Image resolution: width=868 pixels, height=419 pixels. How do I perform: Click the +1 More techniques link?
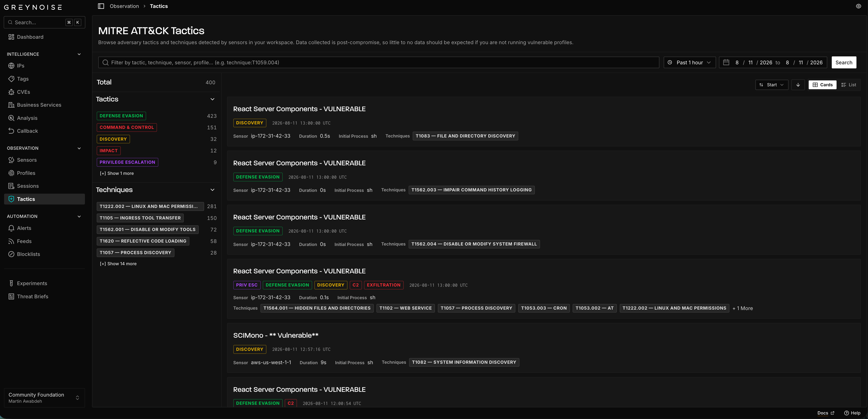click(743, 308)
